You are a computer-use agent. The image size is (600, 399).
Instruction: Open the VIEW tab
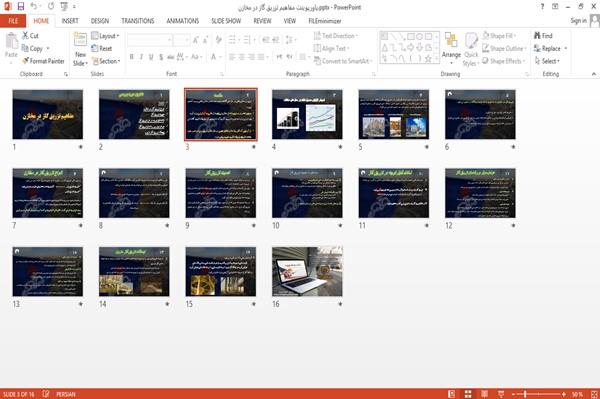[290, 21]
